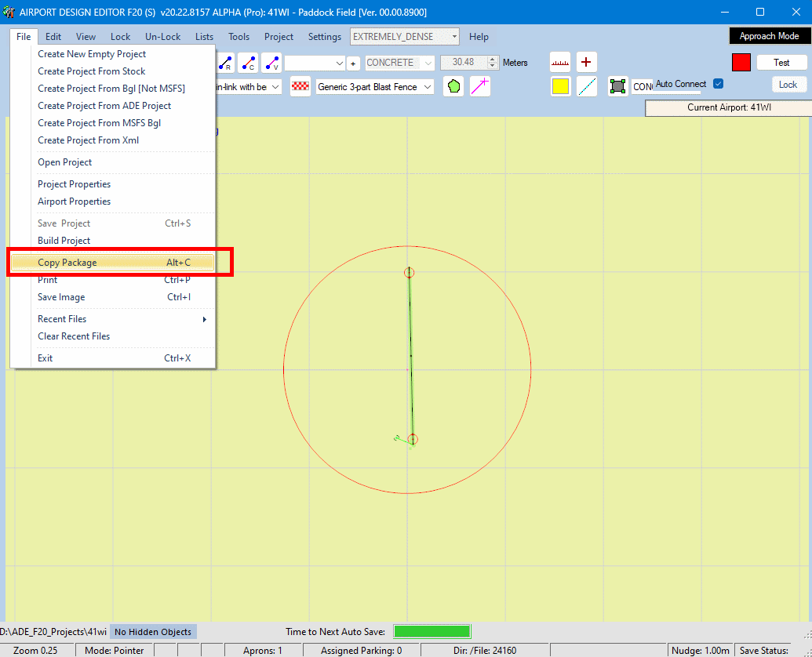
Task: Click the taxi link V type icon
Action: click(x=271, y=64)
